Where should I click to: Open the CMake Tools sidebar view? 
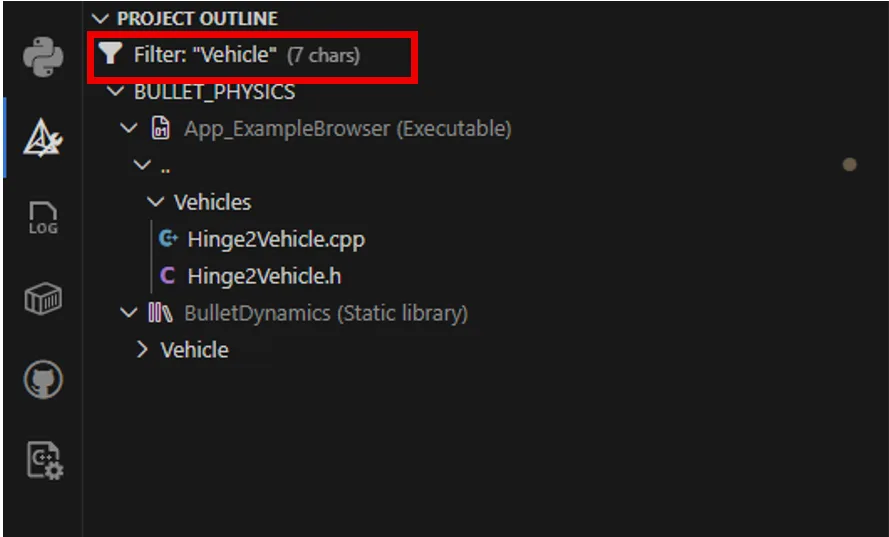[x=43, y=138]
